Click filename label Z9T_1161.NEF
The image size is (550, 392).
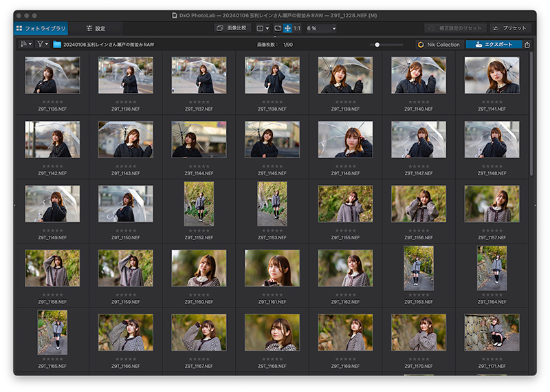click(x=272, y=302)
